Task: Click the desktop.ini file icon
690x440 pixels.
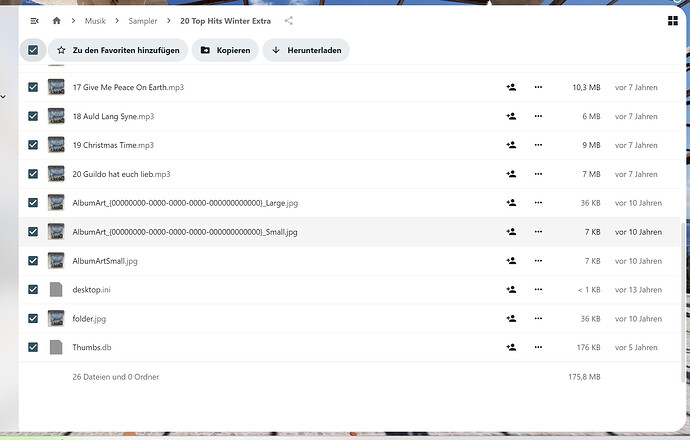Action: pos(56,289)
